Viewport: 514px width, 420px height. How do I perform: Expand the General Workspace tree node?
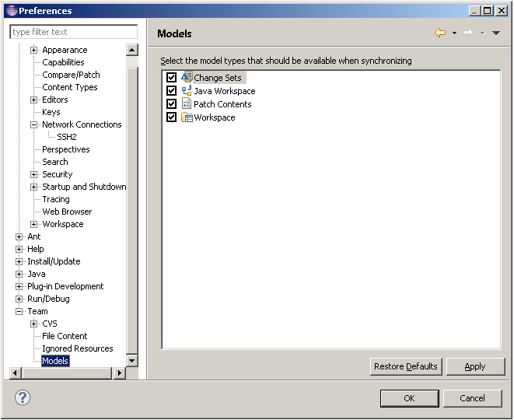(x=33, y=225)
